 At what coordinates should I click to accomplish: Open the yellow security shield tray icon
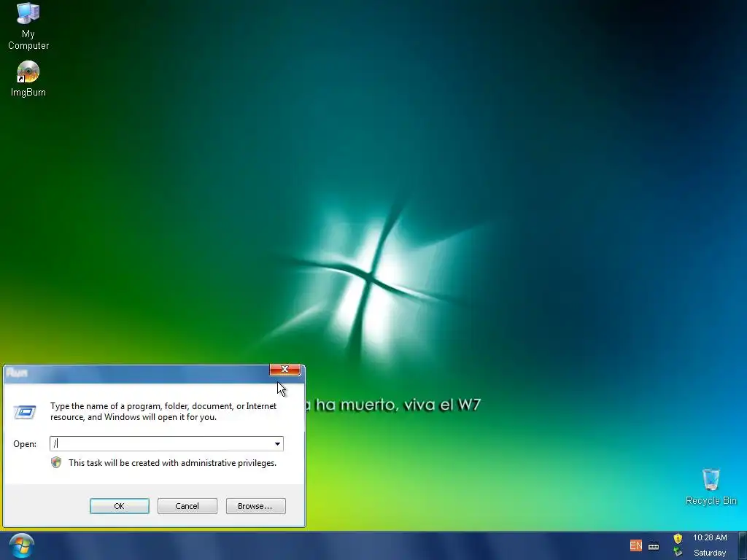[678, 539]
